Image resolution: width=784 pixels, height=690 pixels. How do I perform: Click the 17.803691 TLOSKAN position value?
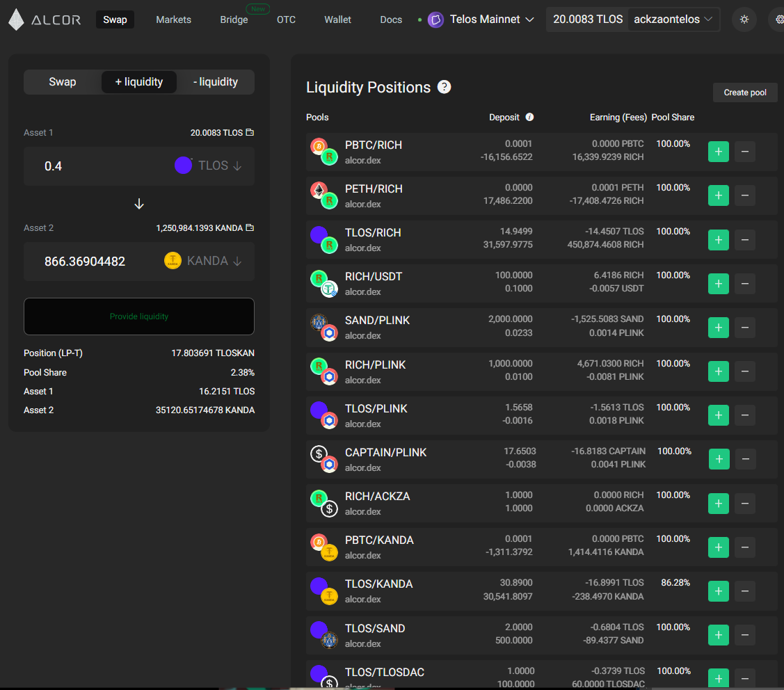click(x=213, y=353)
